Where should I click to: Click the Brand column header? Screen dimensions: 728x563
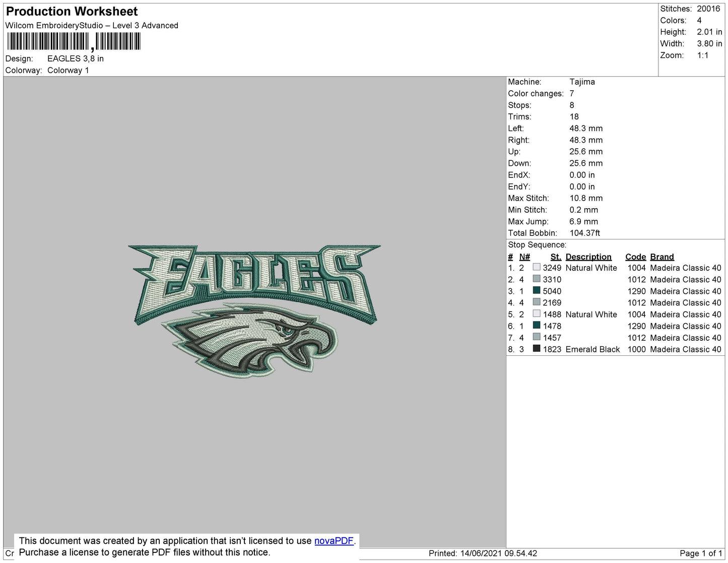tap(662, 257)
